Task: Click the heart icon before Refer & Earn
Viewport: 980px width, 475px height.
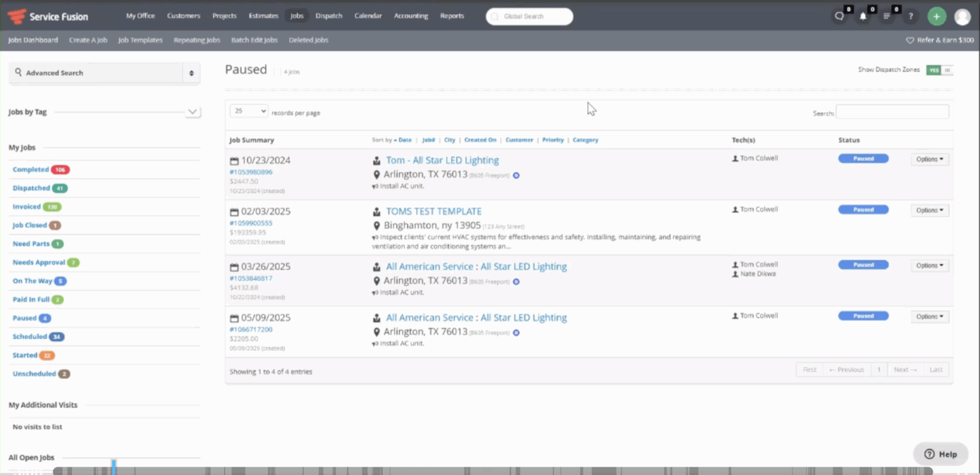Action: click(909, 40)
